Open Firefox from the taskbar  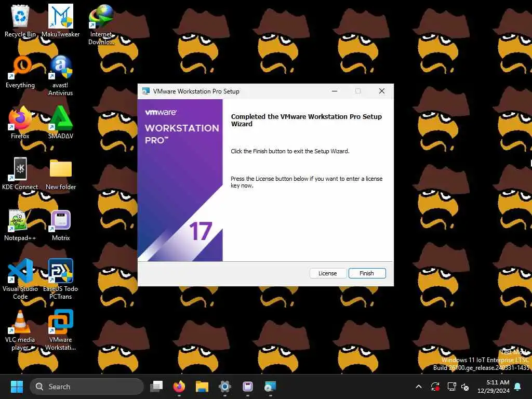click(179, 387)
